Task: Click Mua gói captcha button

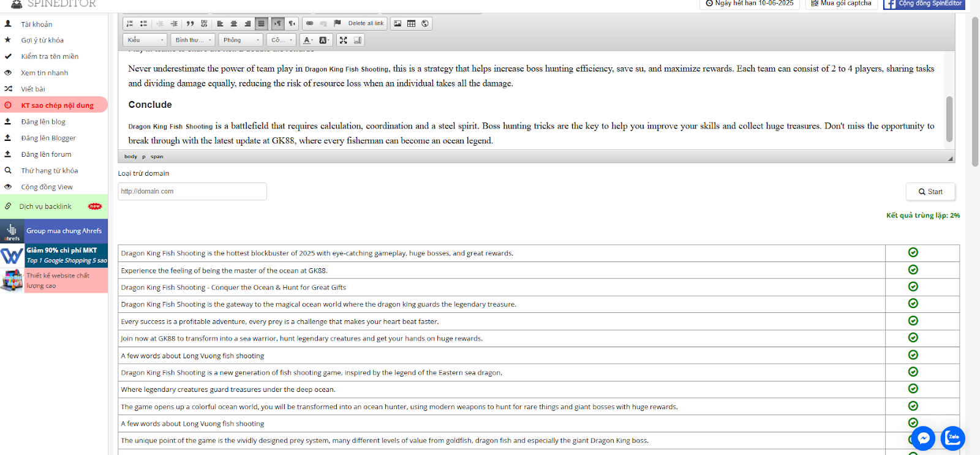Action: click(841, 4)
